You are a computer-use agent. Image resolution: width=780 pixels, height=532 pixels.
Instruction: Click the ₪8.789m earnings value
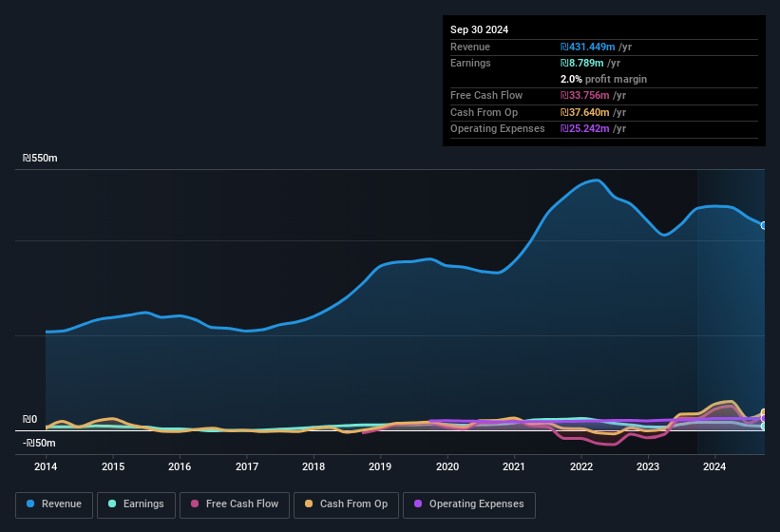tap(582, 63)
